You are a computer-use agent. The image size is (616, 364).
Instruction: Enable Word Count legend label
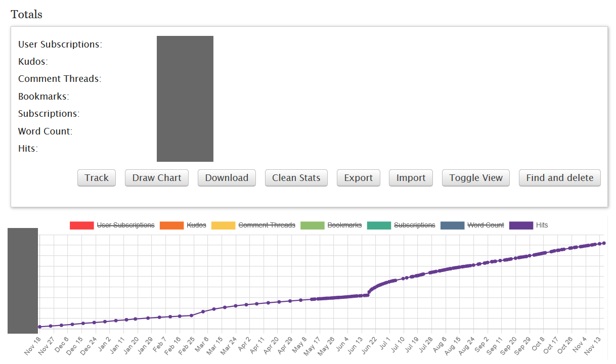click(x=486, y=225)
